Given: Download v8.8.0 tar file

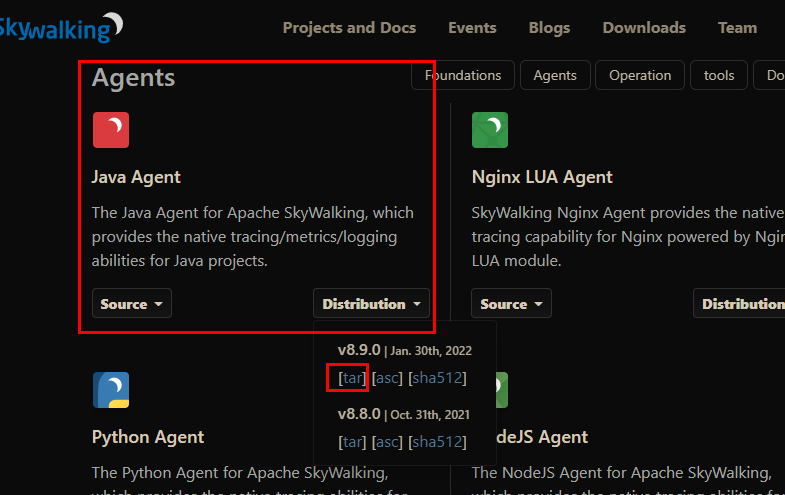Looking at the screenshot, I should pos(352,442).
